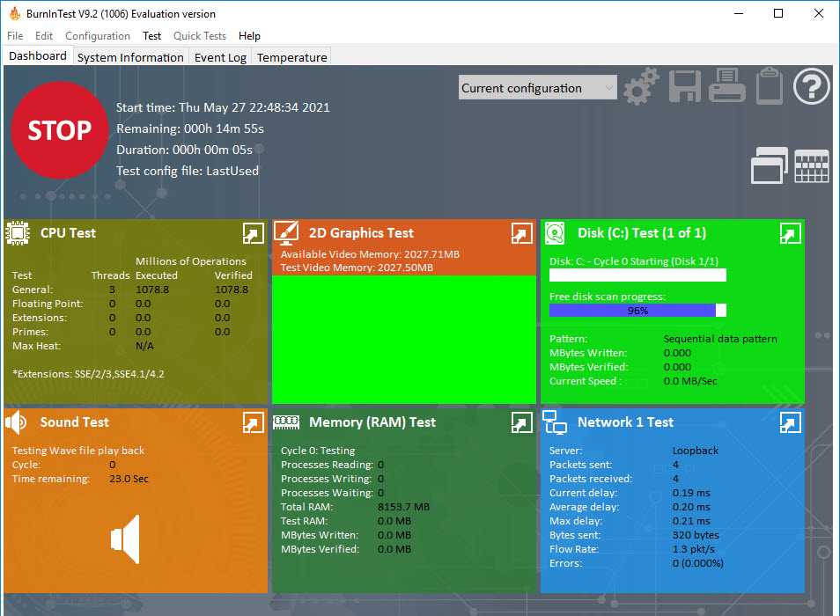Viewport: 840px width, 616px height.
Task: Open test configuration gears icon
Action: 641,87
